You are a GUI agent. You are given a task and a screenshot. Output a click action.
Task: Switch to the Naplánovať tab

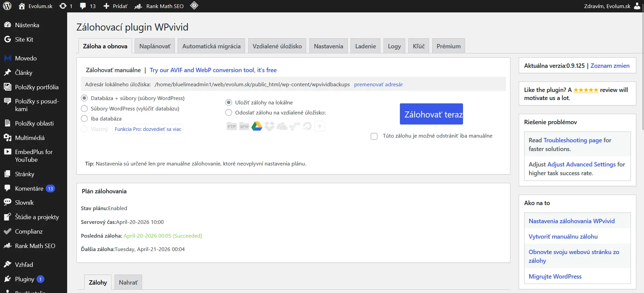[x=155, y=46]
